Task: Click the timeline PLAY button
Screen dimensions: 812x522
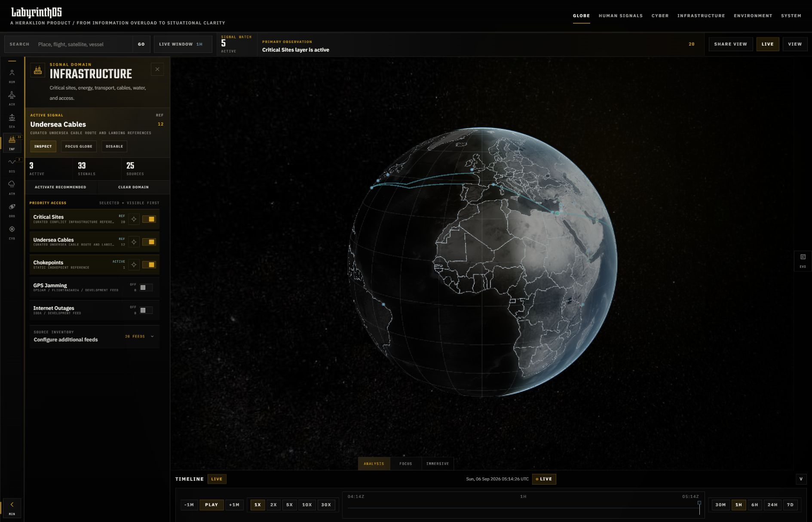Action: 211,505
